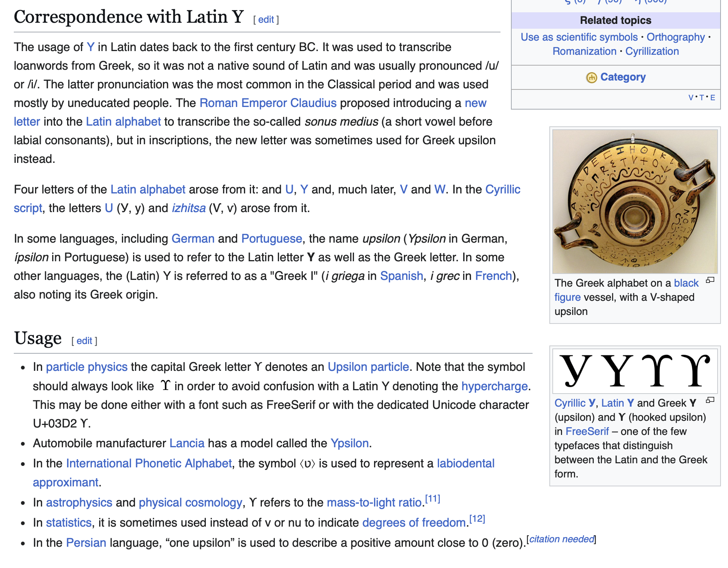This screenshot has height=568, width=728.
Task: Open the degrees of freedom link
Action: [x=414, y=523]
